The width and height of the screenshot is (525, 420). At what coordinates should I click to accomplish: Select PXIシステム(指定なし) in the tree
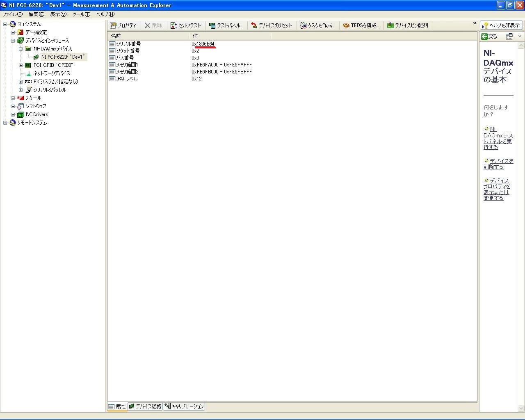(55, 82)
